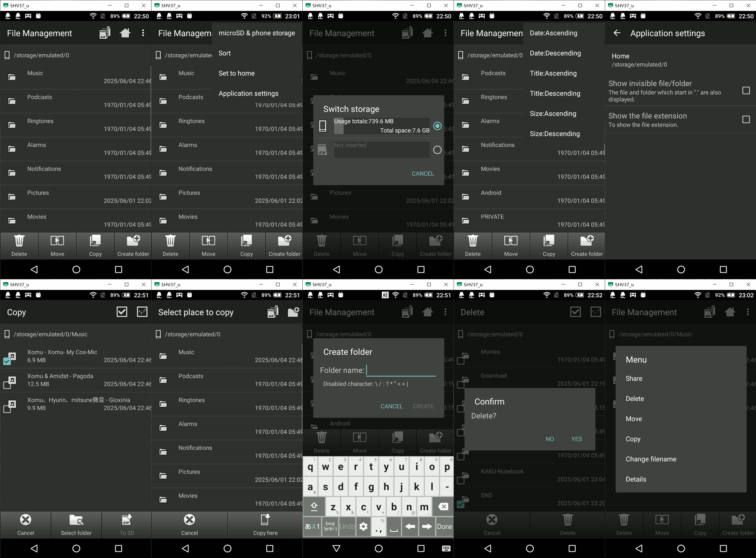Image resolution: width=756 pixels, height=558 pixels.
Task: Tap the Copy here icon
Action: coord(265,520)
